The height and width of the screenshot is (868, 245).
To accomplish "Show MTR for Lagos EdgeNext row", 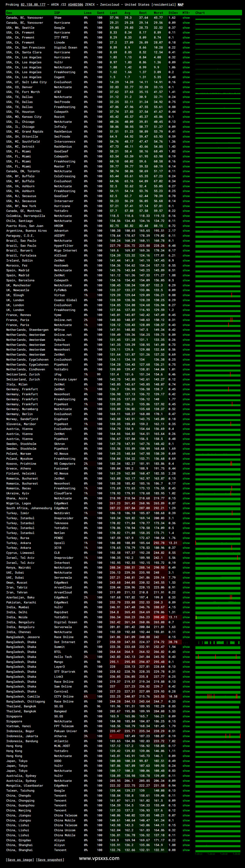I will point(186,503).
